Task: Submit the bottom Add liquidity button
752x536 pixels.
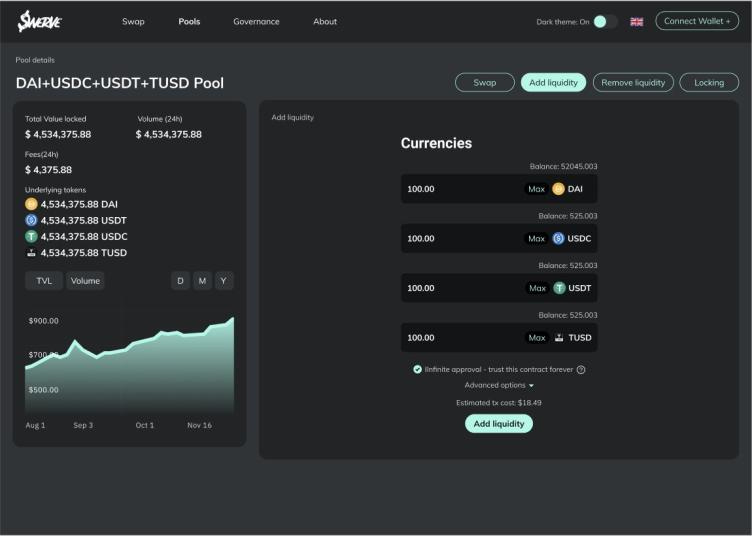Action: click(499, 424)
